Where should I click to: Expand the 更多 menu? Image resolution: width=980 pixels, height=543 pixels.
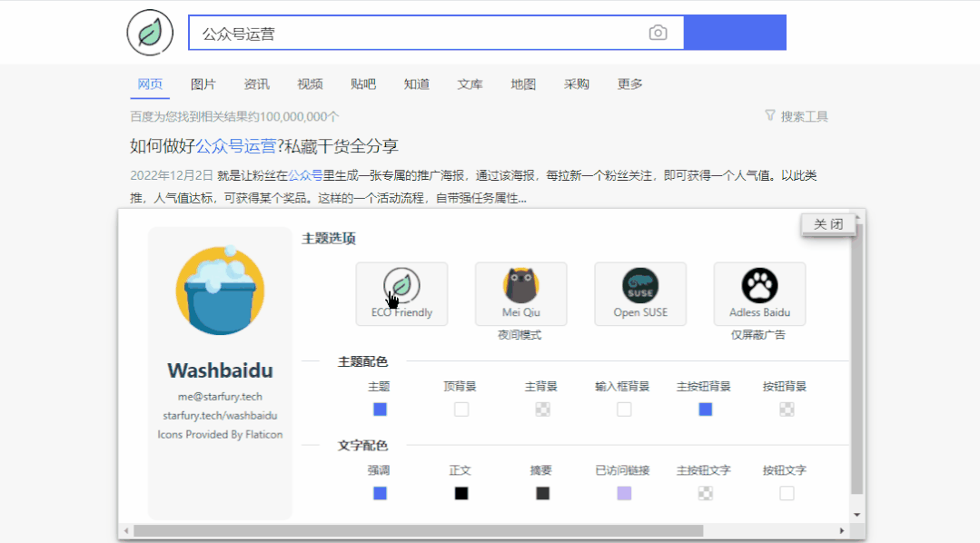629,84
